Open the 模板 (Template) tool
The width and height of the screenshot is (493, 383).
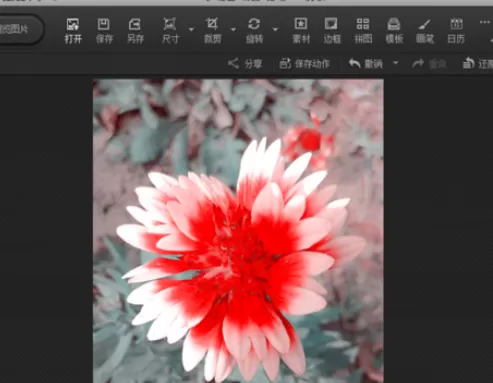[394, 31]
